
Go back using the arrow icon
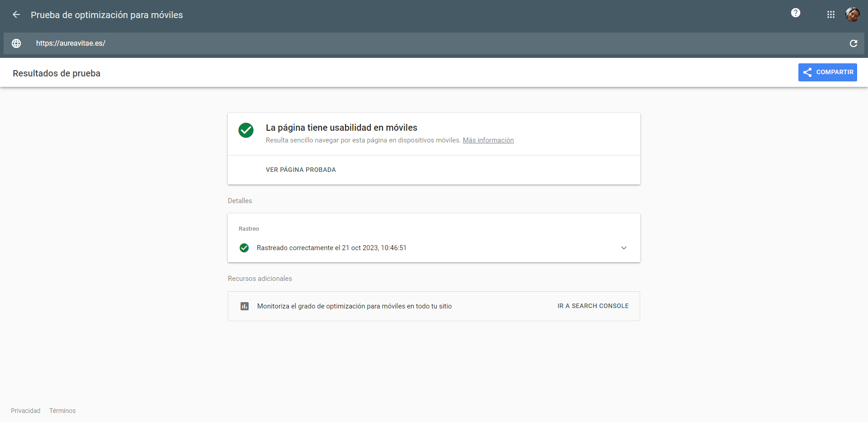click(16, 14)
